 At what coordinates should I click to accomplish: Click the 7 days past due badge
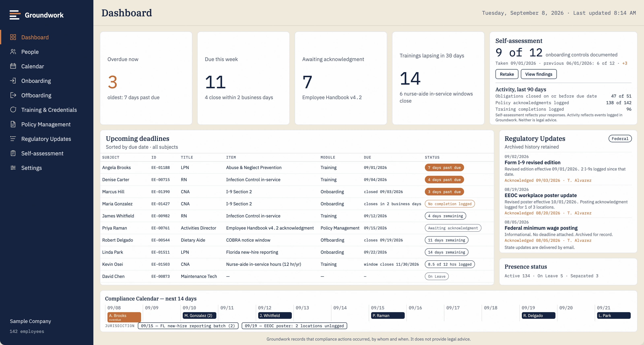[x=444, y=167]
